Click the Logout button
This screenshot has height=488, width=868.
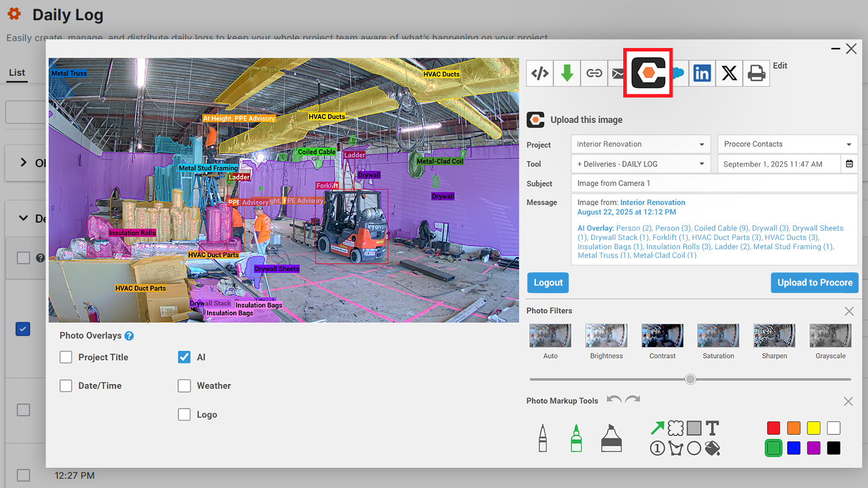[547, 283]
